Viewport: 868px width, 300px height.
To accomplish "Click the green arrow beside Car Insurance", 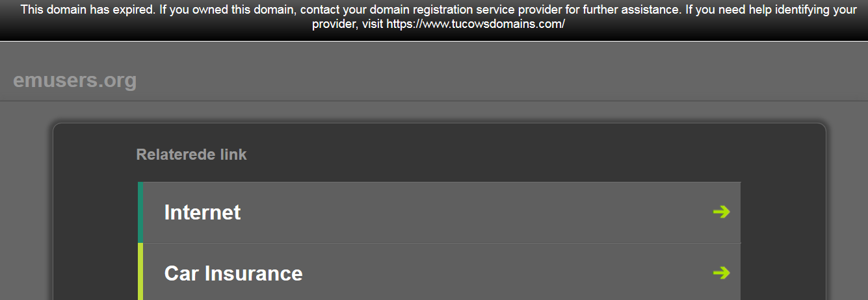I will [x=721, y=273].
